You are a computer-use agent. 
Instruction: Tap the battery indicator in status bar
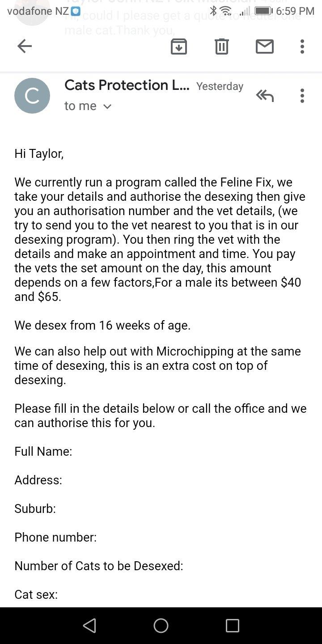[x=263, y=11]
